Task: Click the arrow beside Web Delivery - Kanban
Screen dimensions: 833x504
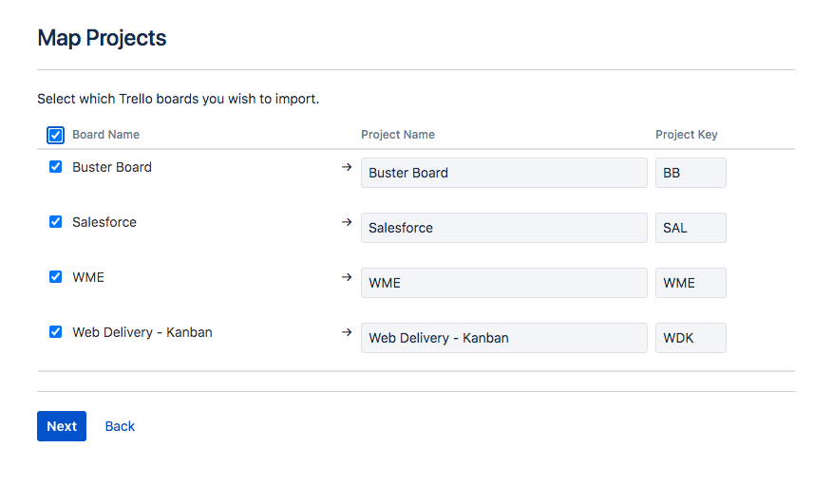Action: tap(347, 332)
